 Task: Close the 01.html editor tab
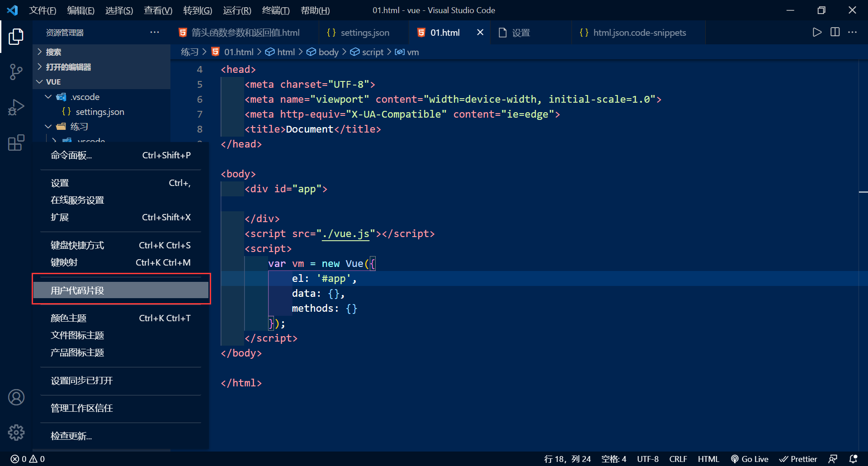pyautogui.click(x=480, y=33)
